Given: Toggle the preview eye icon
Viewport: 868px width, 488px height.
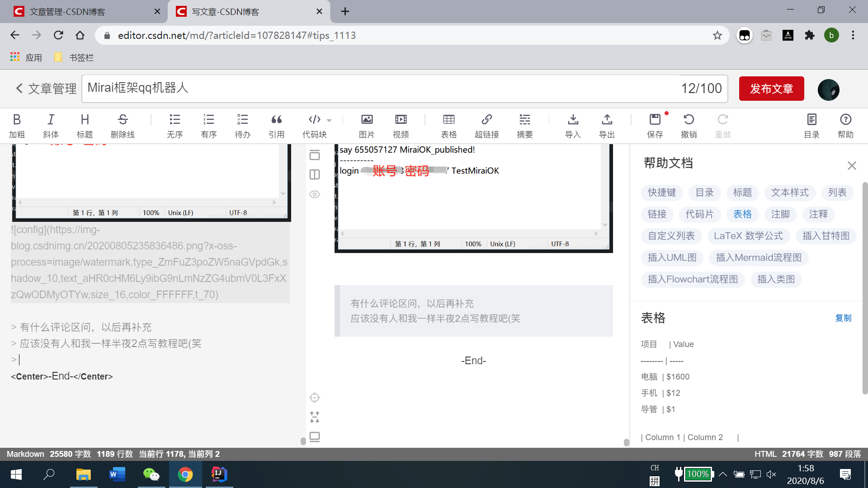Looking at the screenshot, I should (315, 194).
